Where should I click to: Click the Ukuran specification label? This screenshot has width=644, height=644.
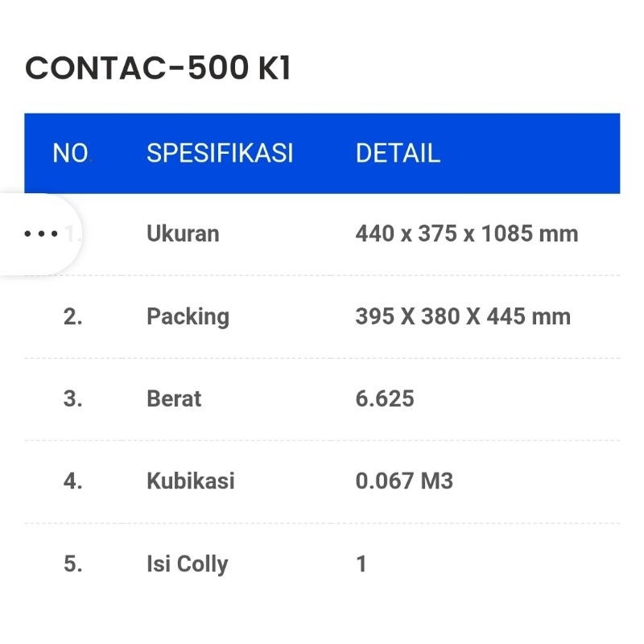(183, 234)
